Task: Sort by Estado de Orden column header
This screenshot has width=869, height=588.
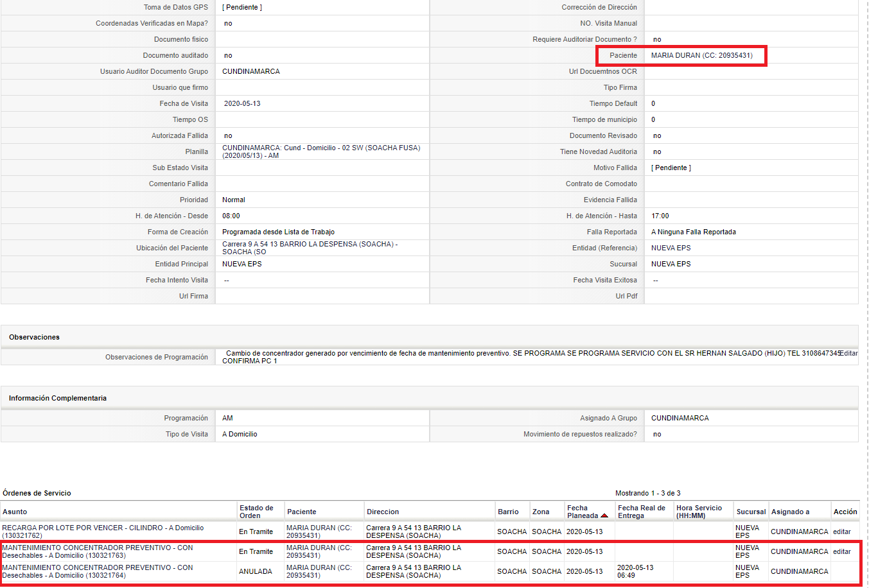Action: point(256,512)
